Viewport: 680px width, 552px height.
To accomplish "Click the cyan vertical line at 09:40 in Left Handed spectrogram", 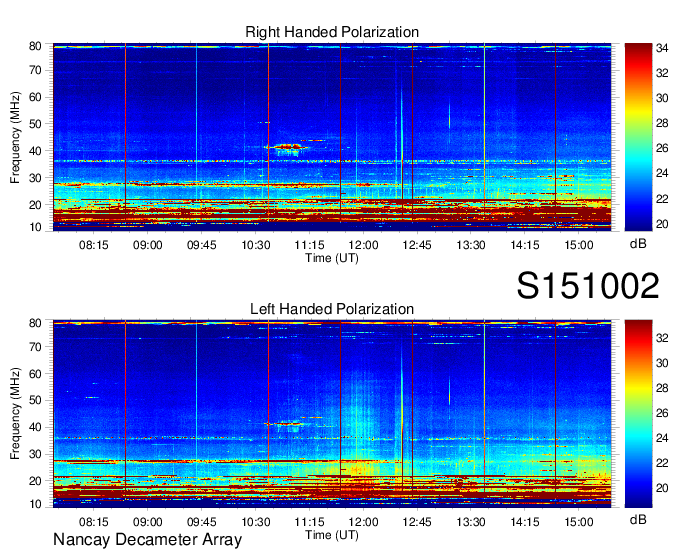I will tap(196, 399).
